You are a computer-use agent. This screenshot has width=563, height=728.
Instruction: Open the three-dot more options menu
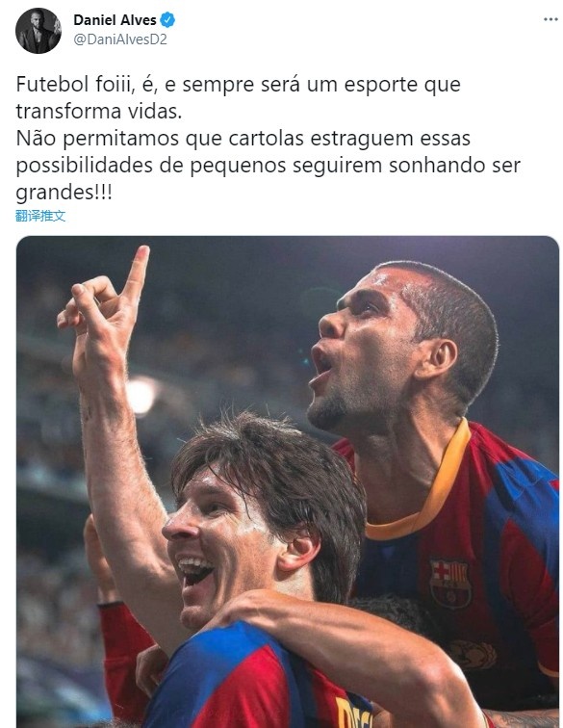coord(550,19)
